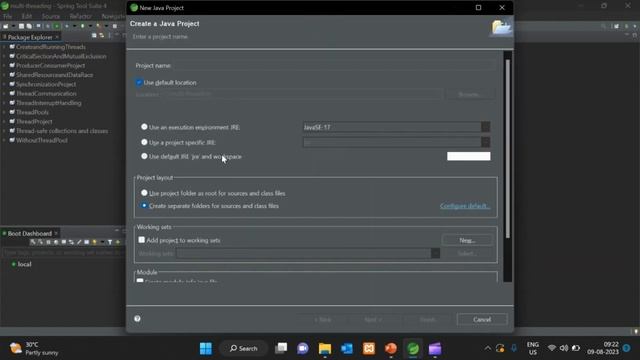Open the 30°C Partly sunny weather widget
640x360 pixels.
point(34,348)
